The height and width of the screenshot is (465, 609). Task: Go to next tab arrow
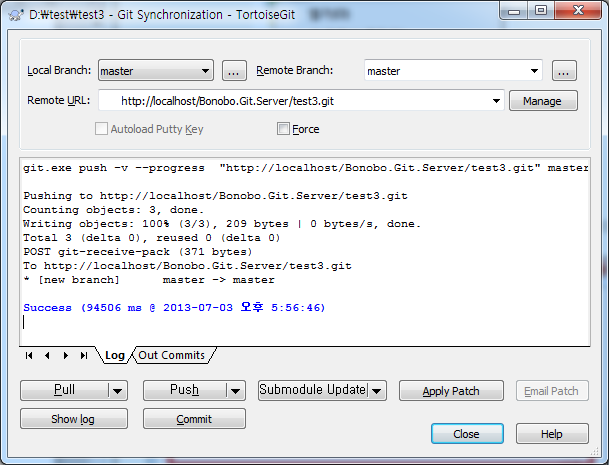click(66, 355)
